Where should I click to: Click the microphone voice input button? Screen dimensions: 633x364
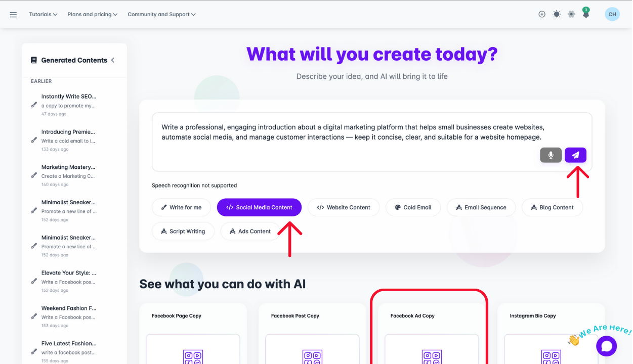tap(551, 155)
